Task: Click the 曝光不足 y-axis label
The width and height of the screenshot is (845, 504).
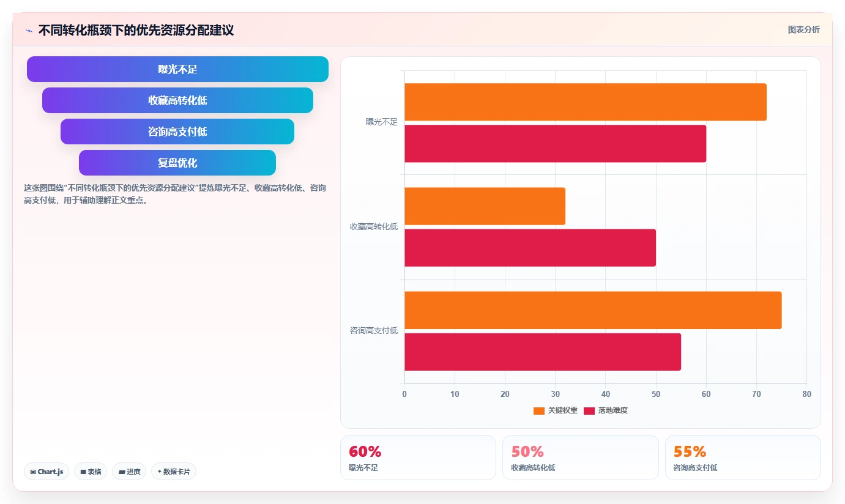Action: (x=382, y=122)
